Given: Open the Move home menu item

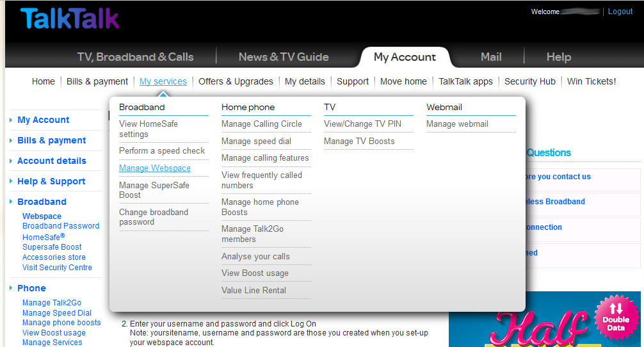Looking at the screenshot, I should [403, 81].
